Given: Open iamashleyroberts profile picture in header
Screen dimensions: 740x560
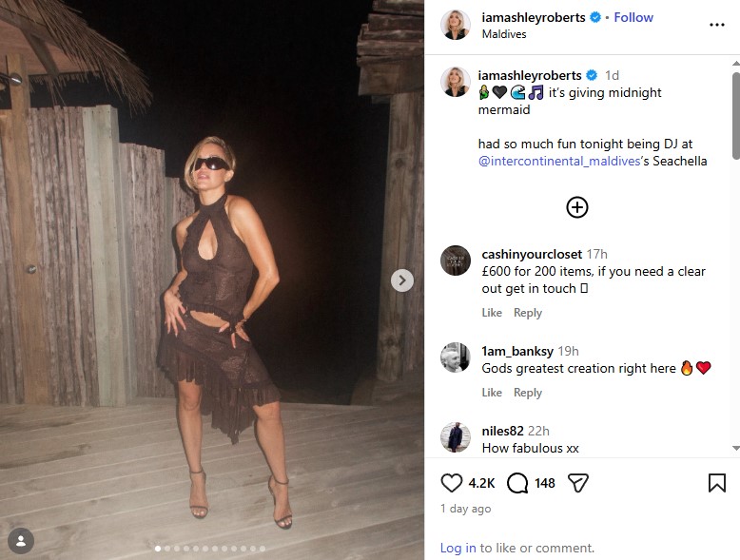Looking at the screenshot, I should point(456,25).
